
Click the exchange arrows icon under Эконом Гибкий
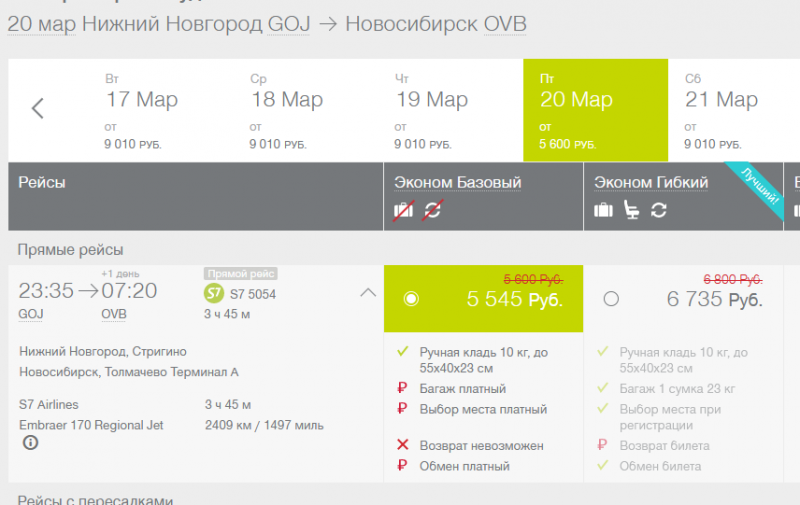tap(658, 210)
